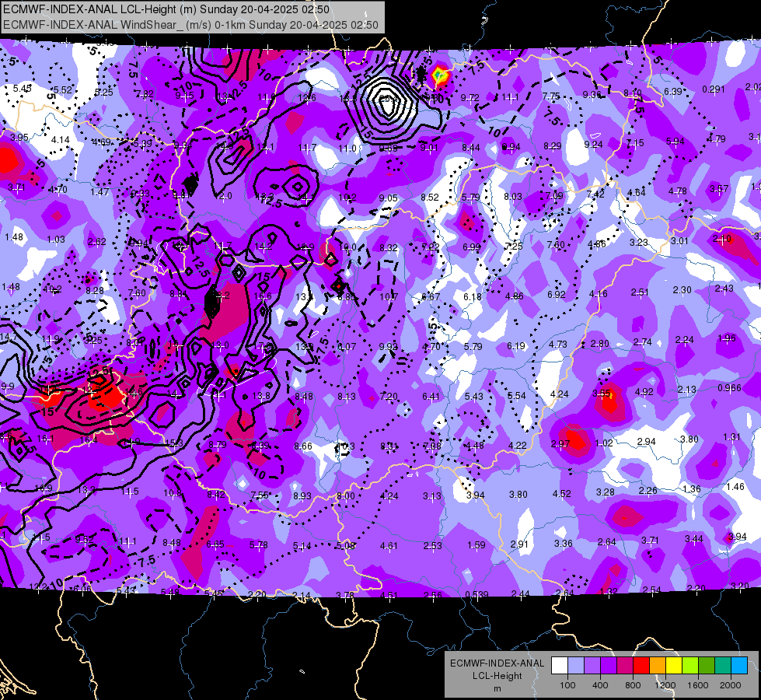
Task: Click the grid value 4.73
Action: (557, 344)
